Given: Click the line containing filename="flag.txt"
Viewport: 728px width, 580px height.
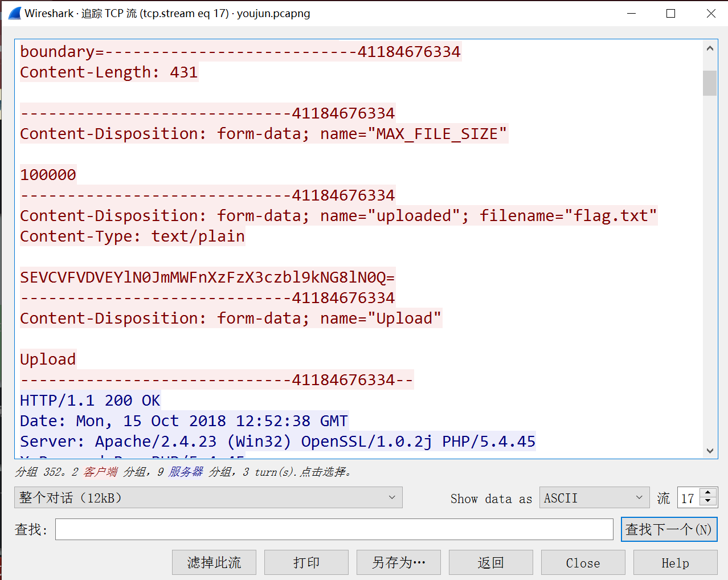Looking at the screenshot, I should point(338,216).
